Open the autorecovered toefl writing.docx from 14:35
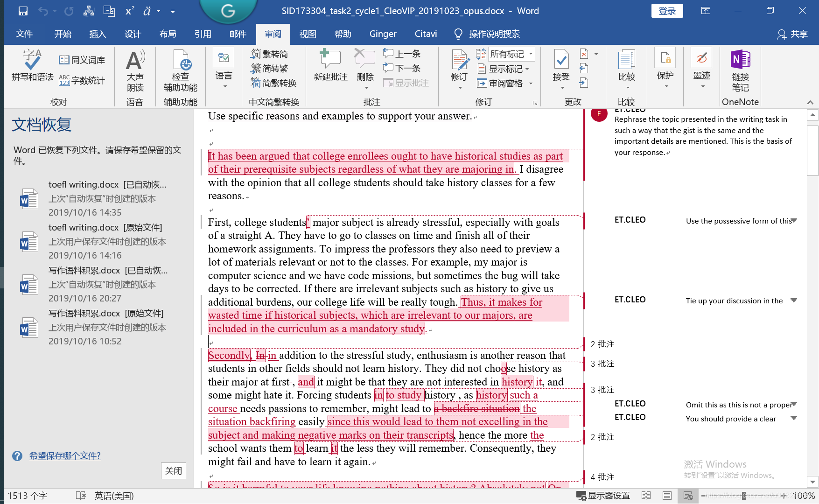Viewport: 819px width, 504px height. (95, 198)
